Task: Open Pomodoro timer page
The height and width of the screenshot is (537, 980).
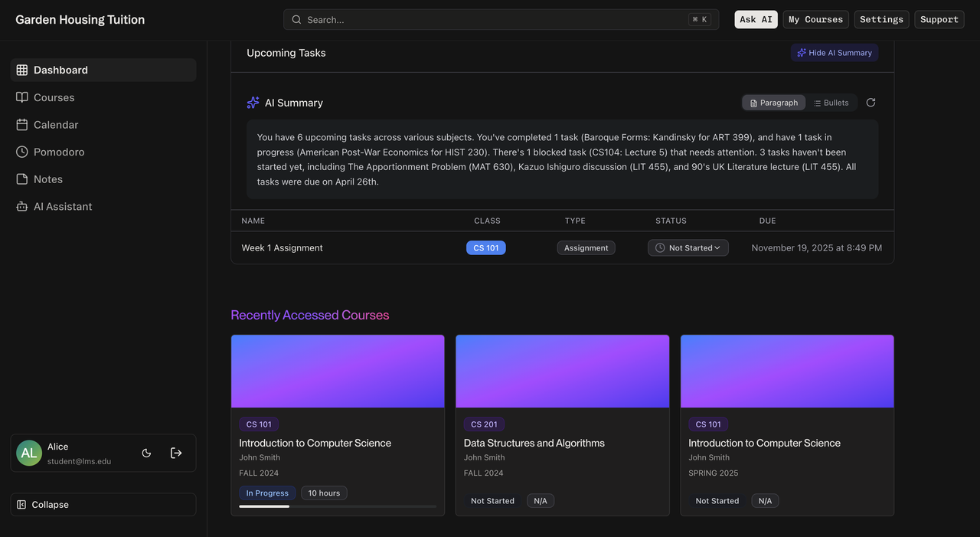Action: tap(103, 152)
